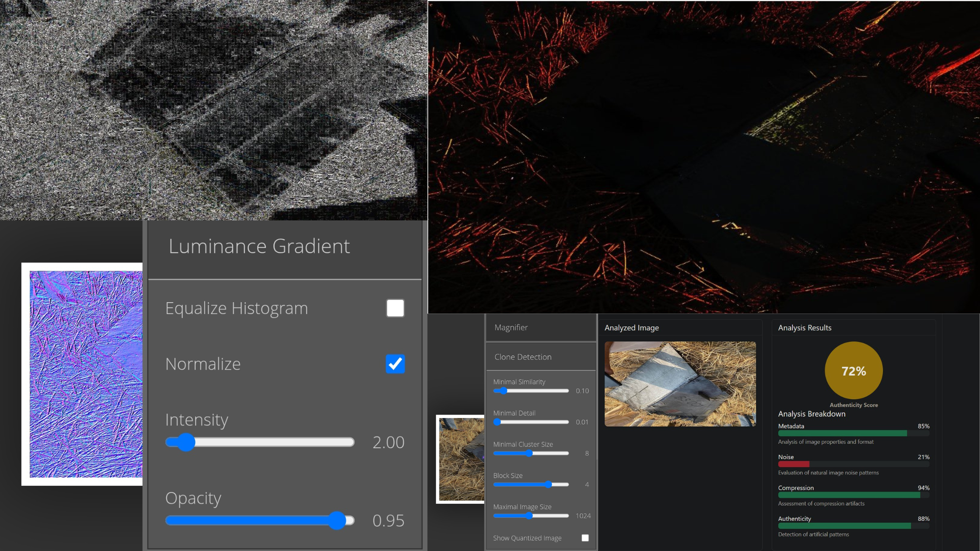Enable the Equalize Histogram checkbox
Image resolution: width=980 pixels, height=551 pixels.
395,308
